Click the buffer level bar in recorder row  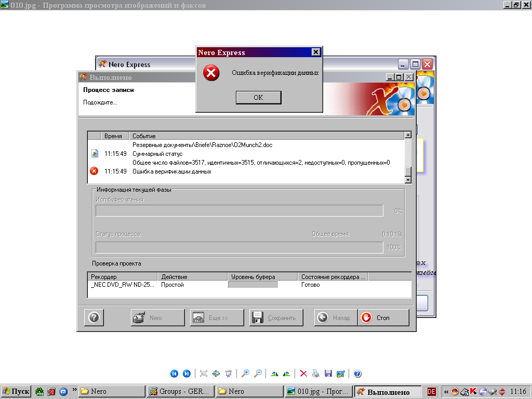253,285
